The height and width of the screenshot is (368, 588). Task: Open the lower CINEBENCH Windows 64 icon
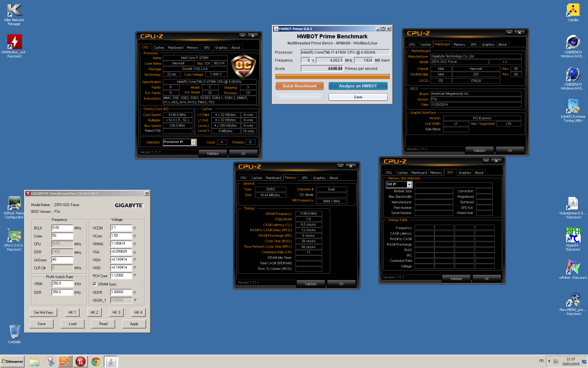(573, 78)
